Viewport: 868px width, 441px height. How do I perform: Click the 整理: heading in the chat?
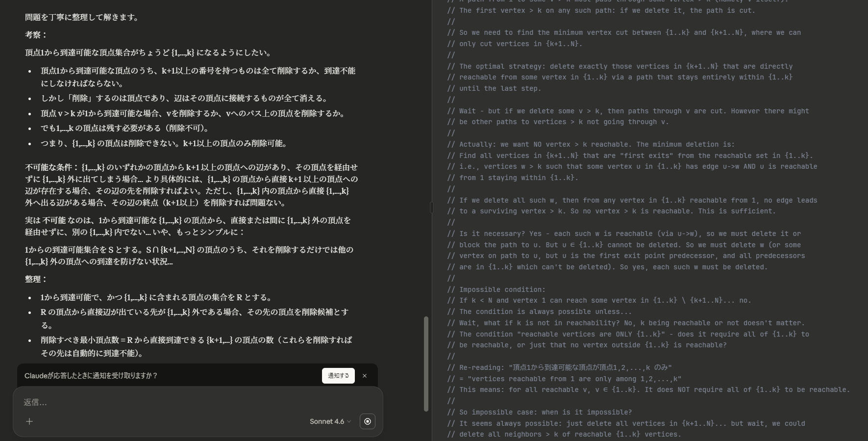coord(36,279)
